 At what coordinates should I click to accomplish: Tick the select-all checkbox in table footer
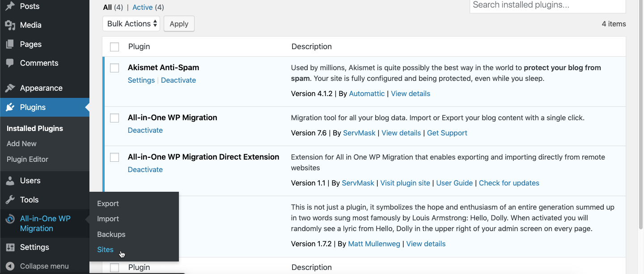point(114,268)
